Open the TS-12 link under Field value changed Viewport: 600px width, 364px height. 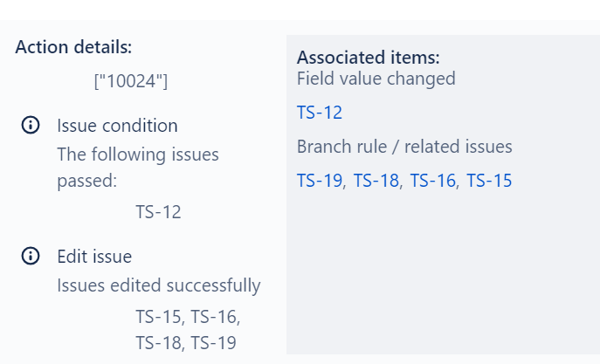pos(320,113)
